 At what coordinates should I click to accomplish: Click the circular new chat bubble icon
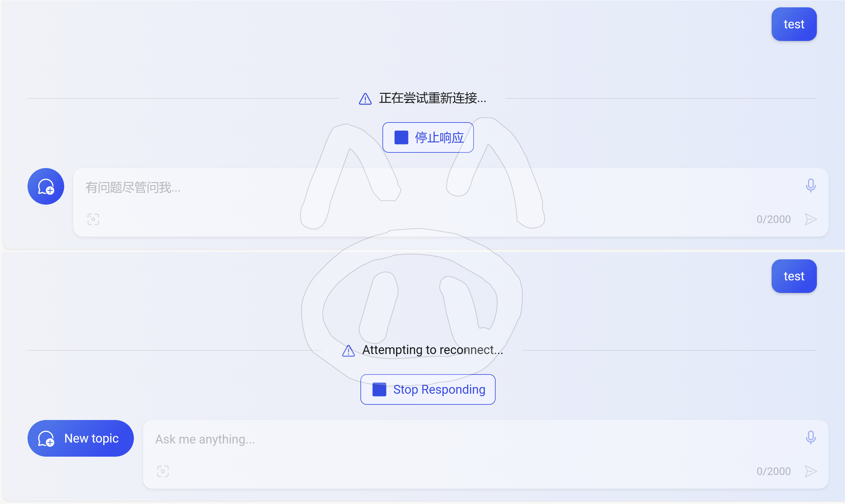point(46,186)
